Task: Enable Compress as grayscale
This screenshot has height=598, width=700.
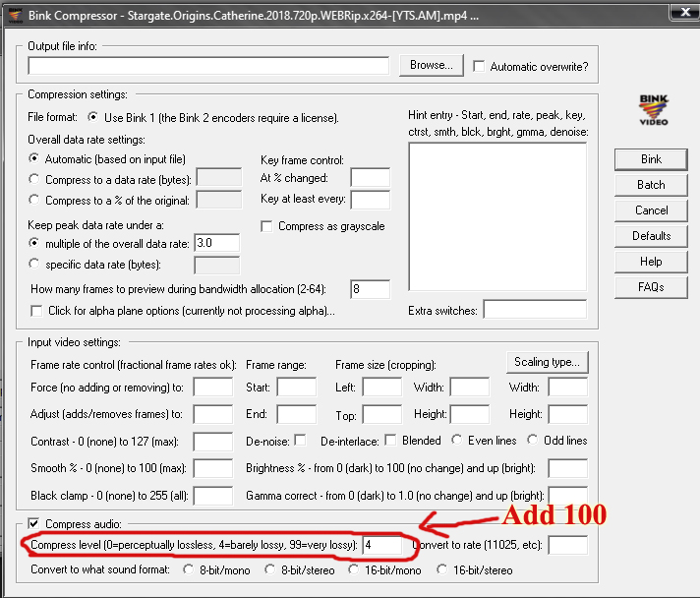Action: pyautogui.click(x=266, y=226)
